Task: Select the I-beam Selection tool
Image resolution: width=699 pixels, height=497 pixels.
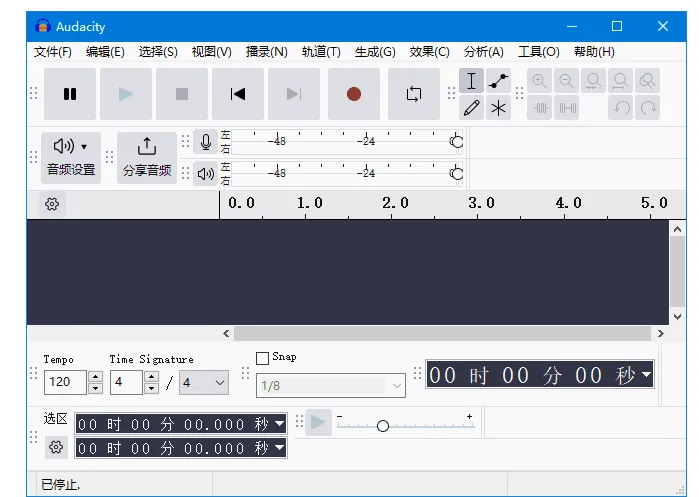Action: point(471,81)
